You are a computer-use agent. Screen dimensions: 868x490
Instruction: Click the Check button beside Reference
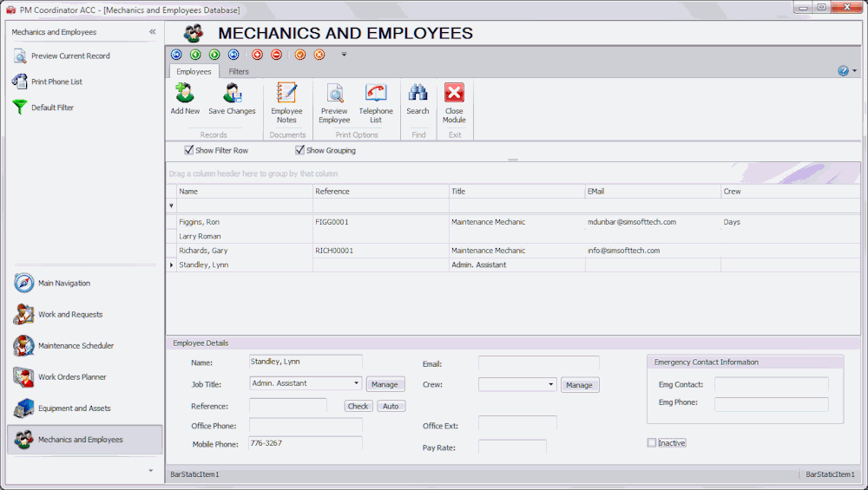point(358,406)
